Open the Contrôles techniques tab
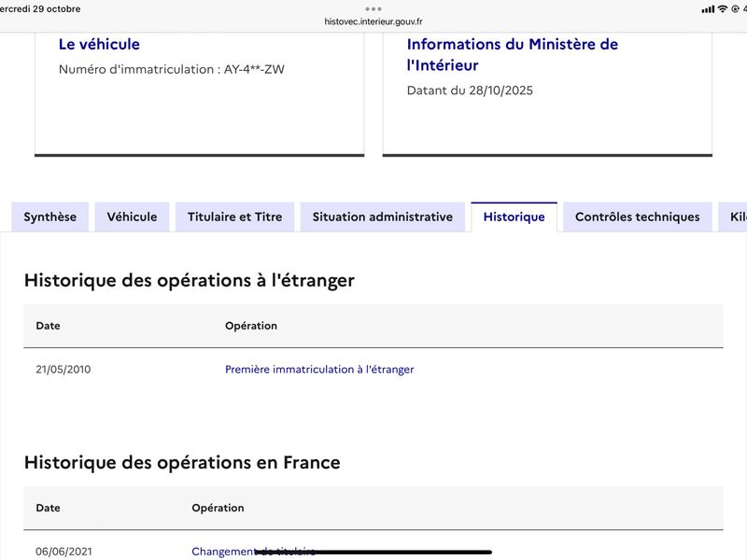747x560 pixels. pyautogui.click(x=637, y=217)
